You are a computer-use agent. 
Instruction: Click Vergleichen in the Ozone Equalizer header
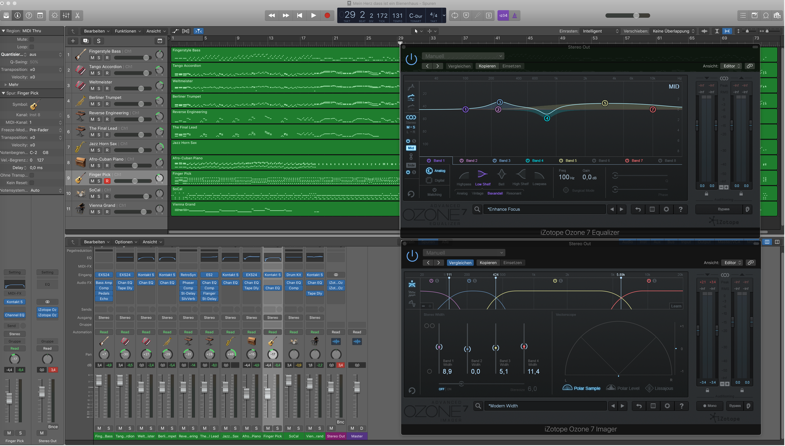(459, 66)
